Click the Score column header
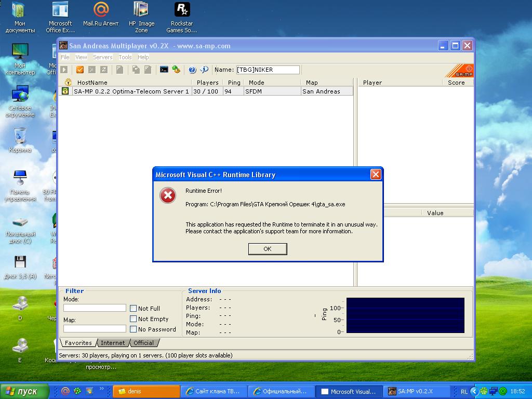Image resolution: width=532 pixels, height=399 pixels. click(458, 83)
